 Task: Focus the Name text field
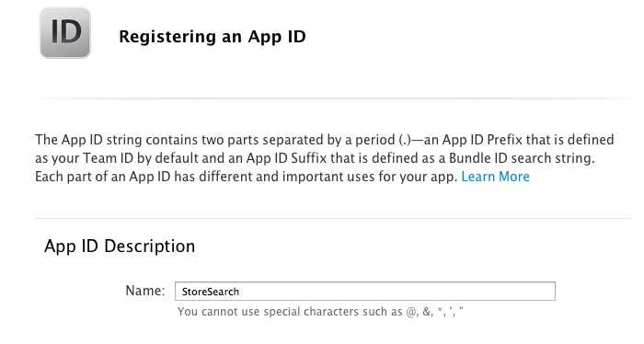pyautogui.click(x=365, y=291)
